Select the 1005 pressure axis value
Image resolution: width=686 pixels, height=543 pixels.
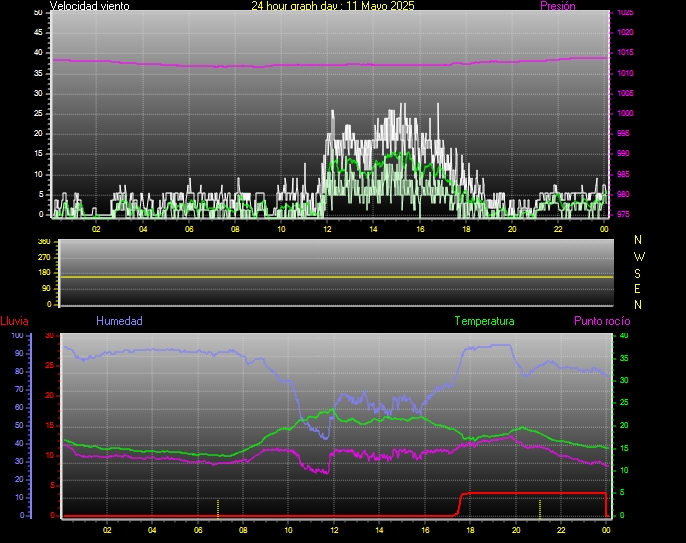(625, 93)
